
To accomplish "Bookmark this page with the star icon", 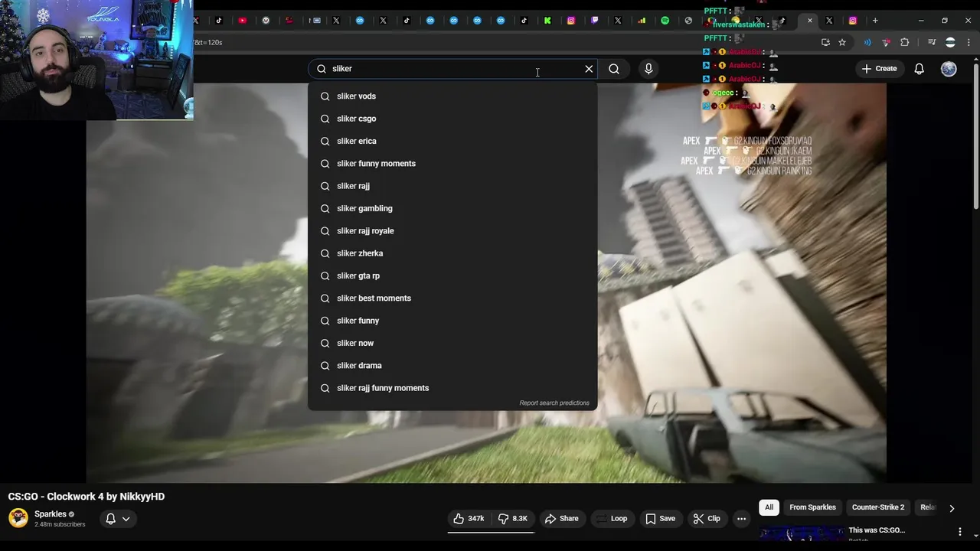I will pos(842,42).
